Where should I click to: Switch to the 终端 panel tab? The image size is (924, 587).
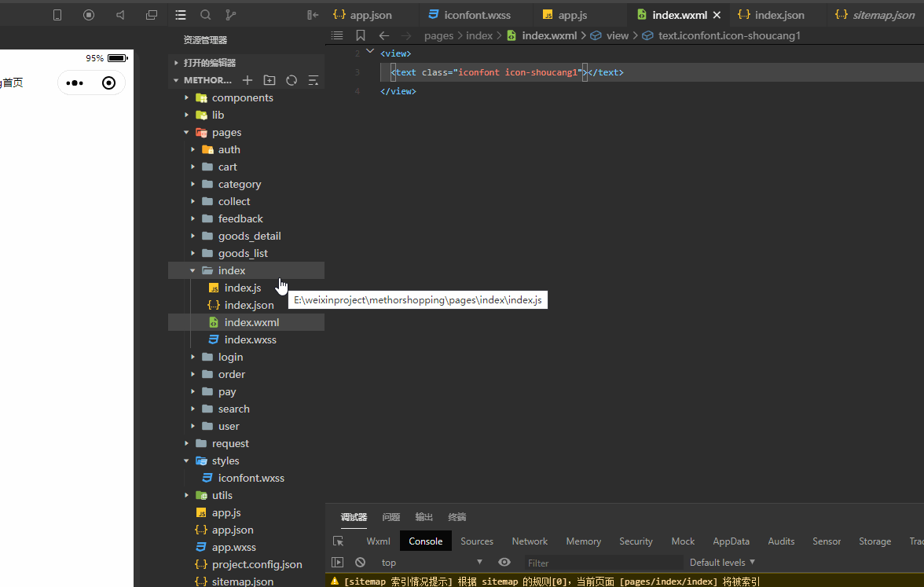pyautogui.click(x=456, y=517)
